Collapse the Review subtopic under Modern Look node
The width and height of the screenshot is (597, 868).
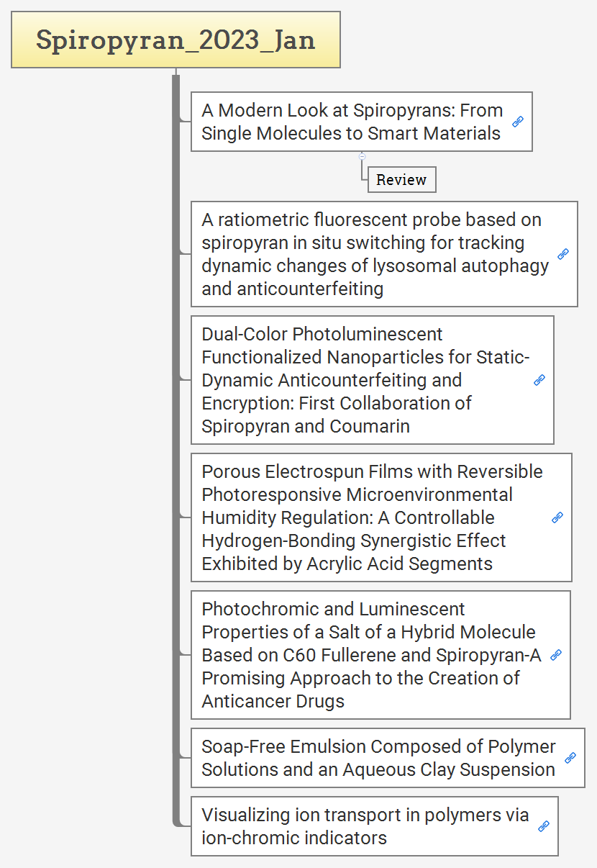click(363, 156)
